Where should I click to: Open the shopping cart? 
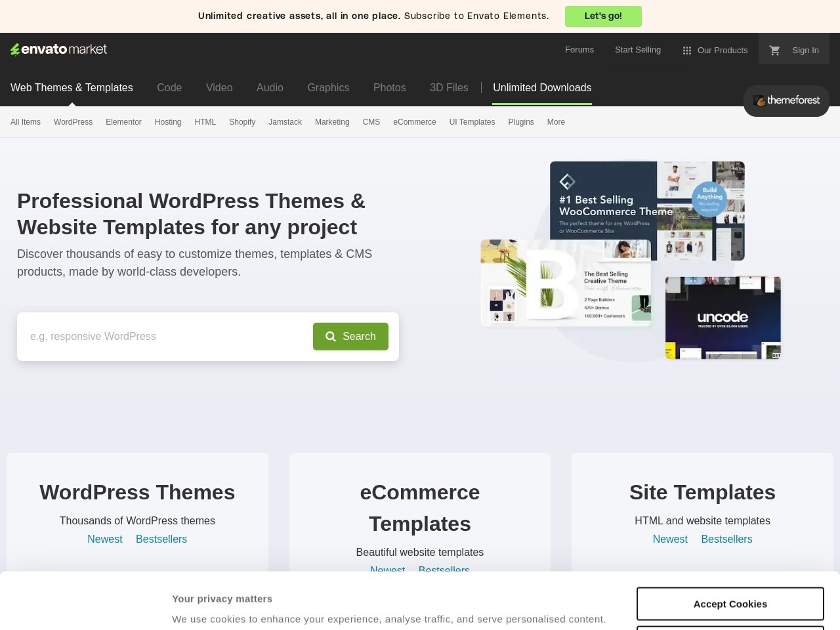[x=774, y=49]
